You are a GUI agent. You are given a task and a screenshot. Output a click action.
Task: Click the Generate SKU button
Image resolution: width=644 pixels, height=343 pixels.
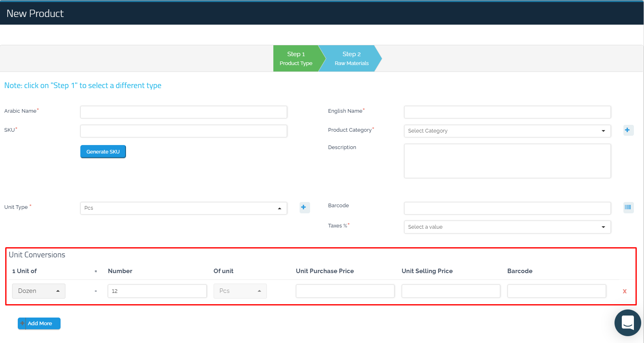tap(103, 152)
